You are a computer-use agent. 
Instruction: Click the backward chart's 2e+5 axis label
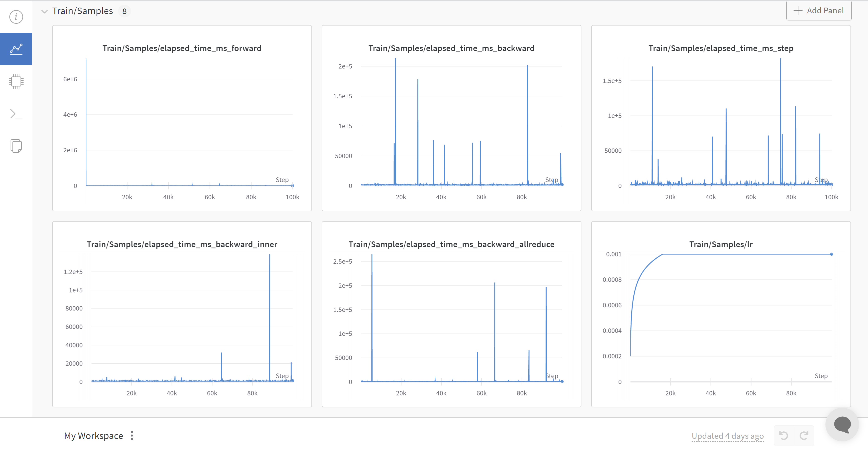coord(345,66)
